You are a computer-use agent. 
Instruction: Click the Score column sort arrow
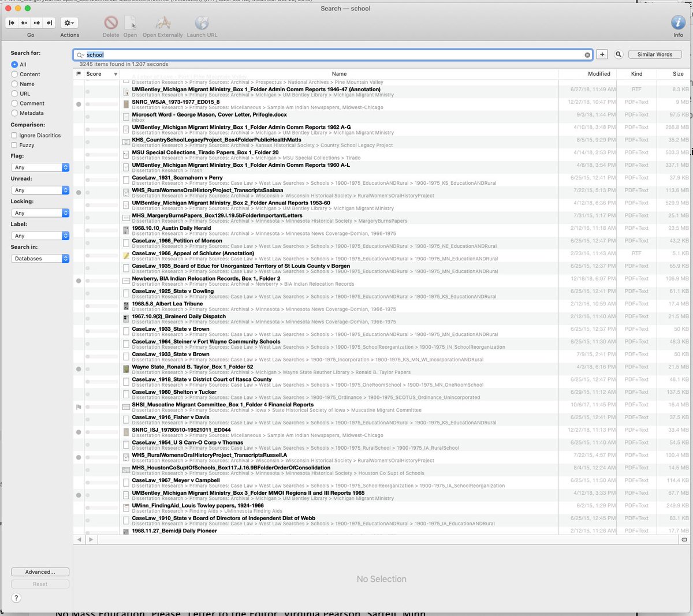click(115, 74)
